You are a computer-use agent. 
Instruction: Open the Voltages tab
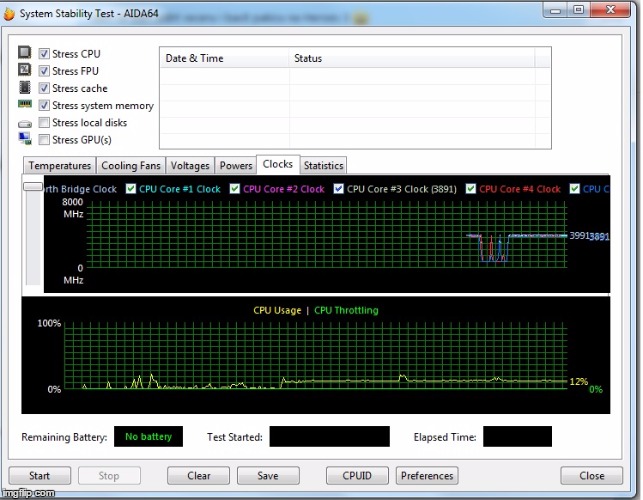(x=190, y=166)
